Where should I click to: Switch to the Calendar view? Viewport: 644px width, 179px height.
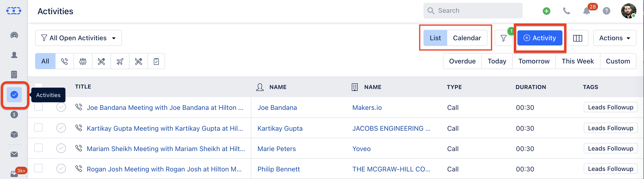467,38
